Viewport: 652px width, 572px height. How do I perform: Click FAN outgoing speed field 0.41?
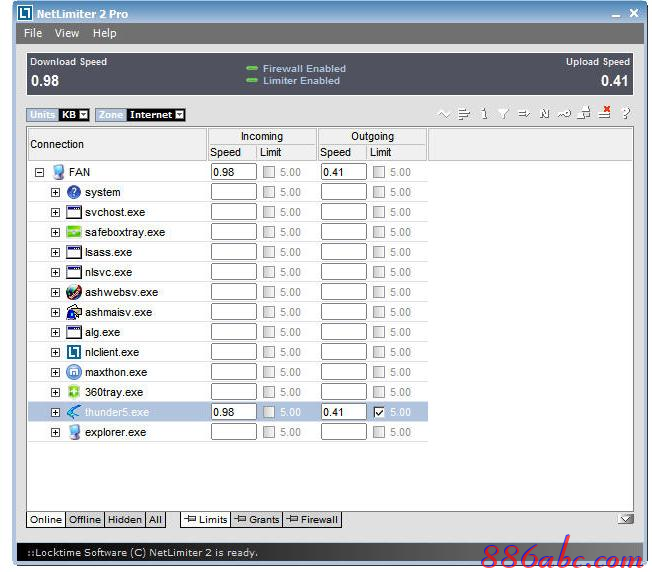click(344, 172)
